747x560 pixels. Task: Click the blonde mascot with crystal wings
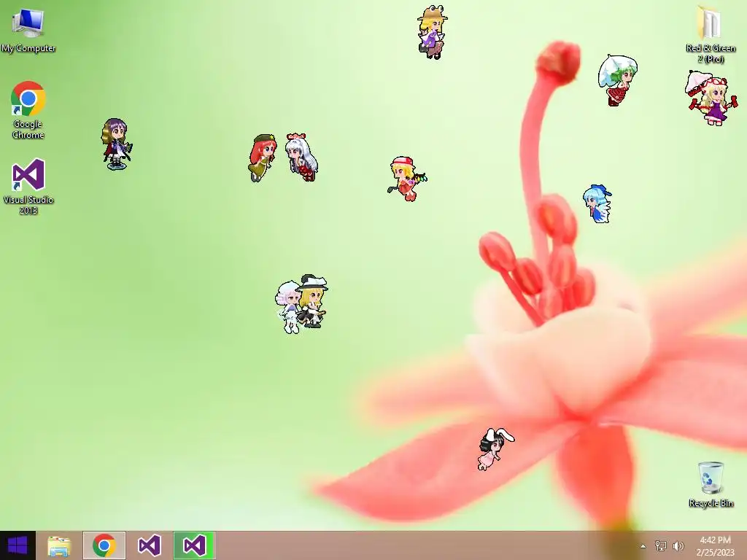click(407, 179)
